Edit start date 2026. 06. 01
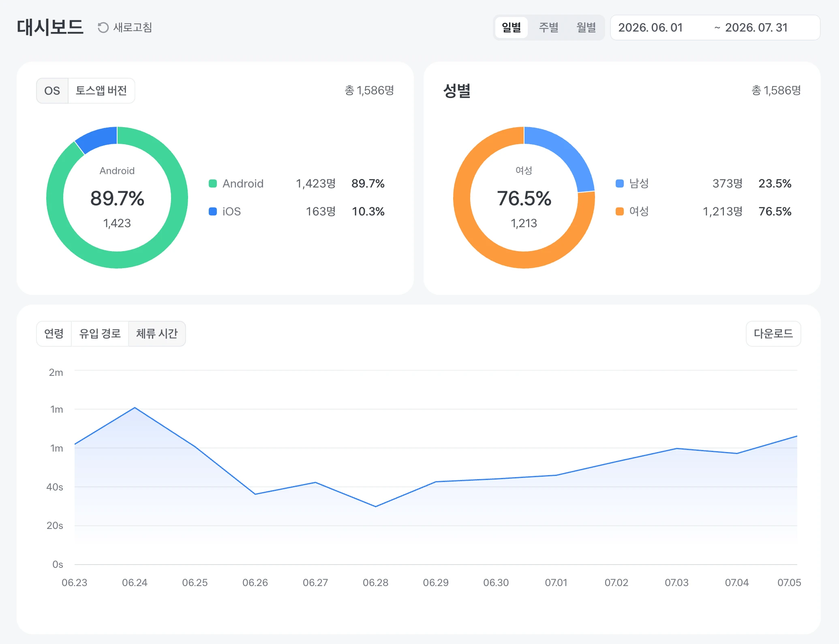Viewport: 839px width, 644px height. click(651, 28)
